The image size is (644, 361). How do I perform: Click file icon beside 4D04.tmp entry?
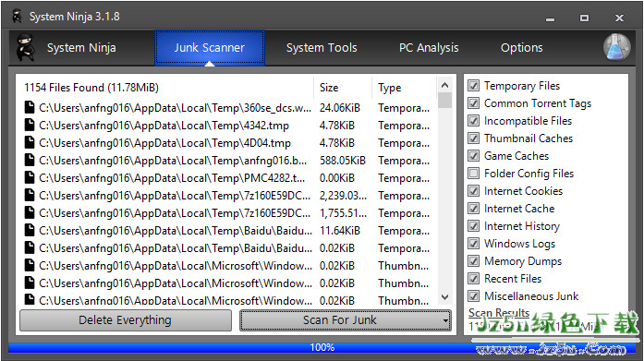[x=30, y=143]
